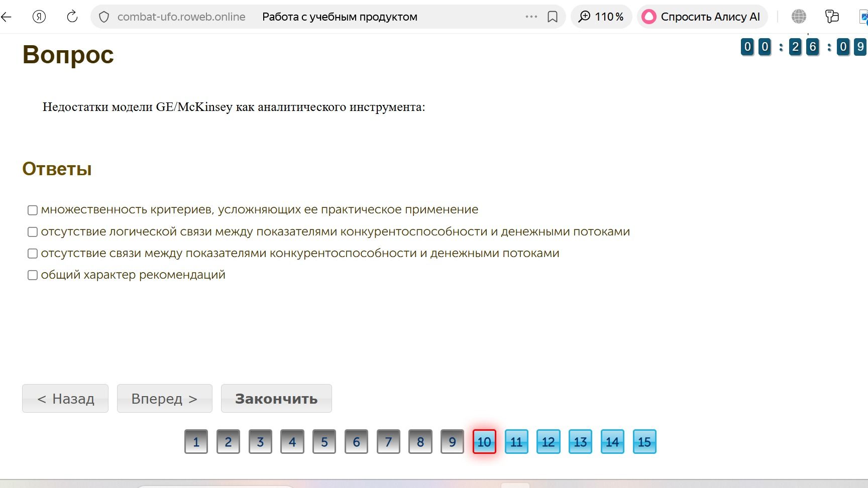Check third answer 'отсутствие связи между показателями'
The height and width of the screenshot is (488, 868).
click(33, 254)
